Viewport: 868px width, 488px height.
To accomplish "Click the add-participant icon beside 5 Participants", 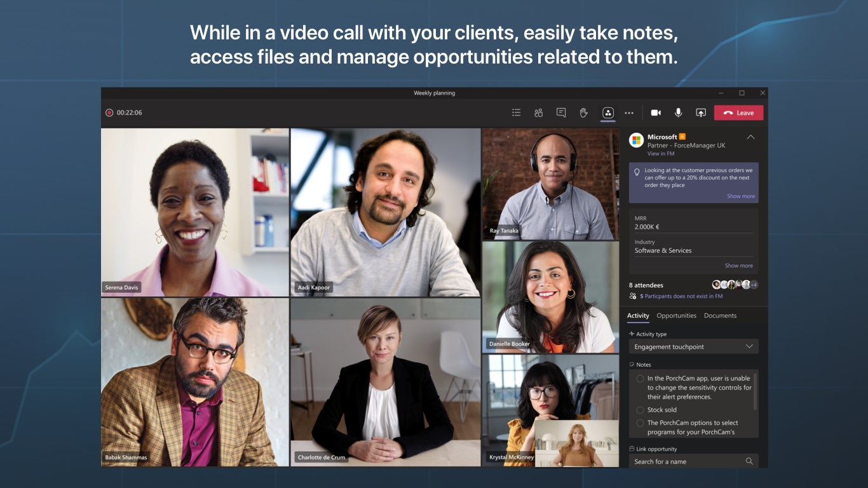I will coord(633,296).
